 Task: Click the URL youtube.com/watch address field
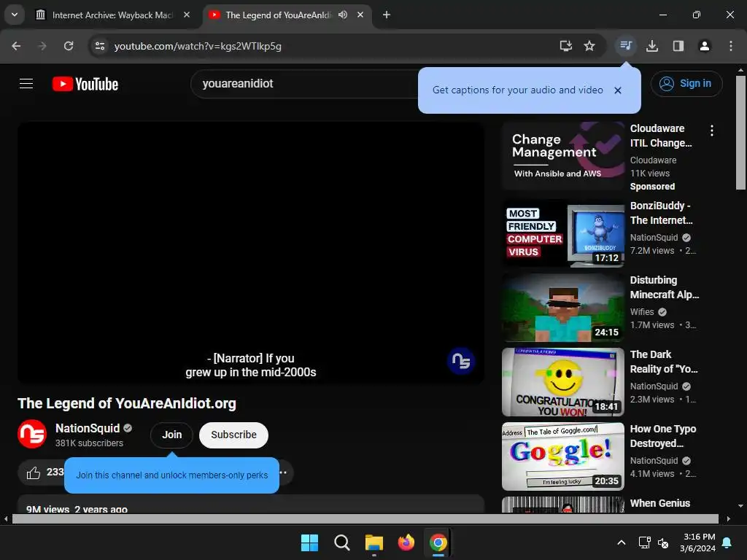click(x=197, y=46)
